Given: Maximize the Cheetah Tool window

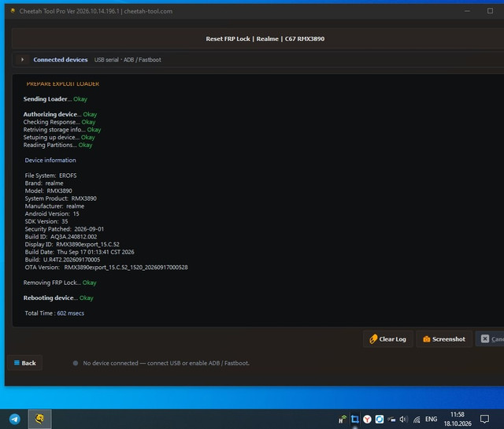Looking at the screenshot, I should (x=490, y=11).
